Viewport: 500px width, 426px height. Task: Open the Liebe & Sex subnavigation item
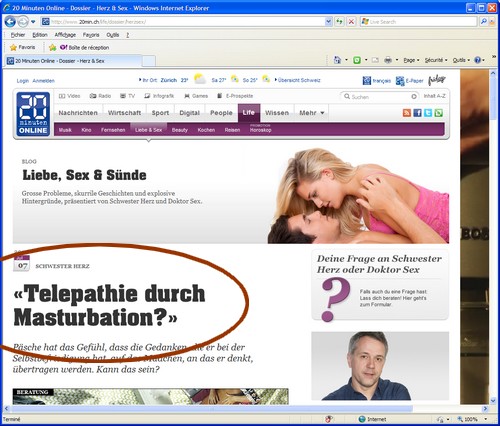(148, 130)
